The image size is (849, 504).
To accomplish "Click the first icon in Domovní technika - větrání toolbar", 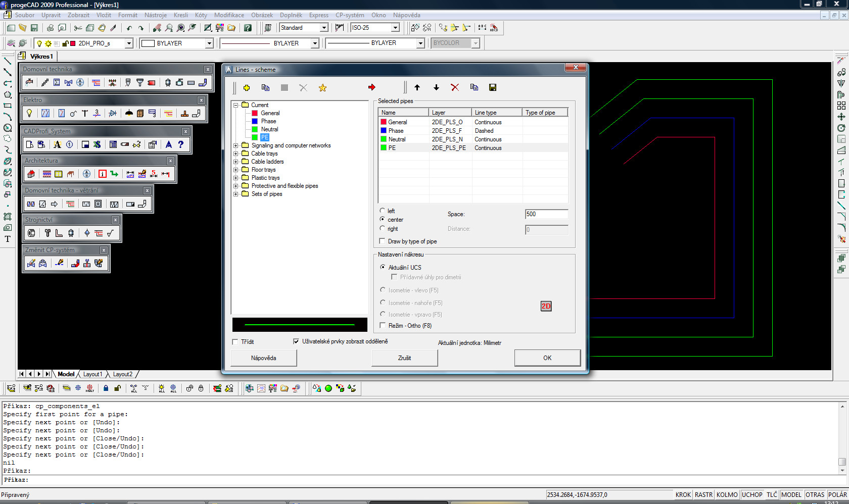I will tap(31, 204).
